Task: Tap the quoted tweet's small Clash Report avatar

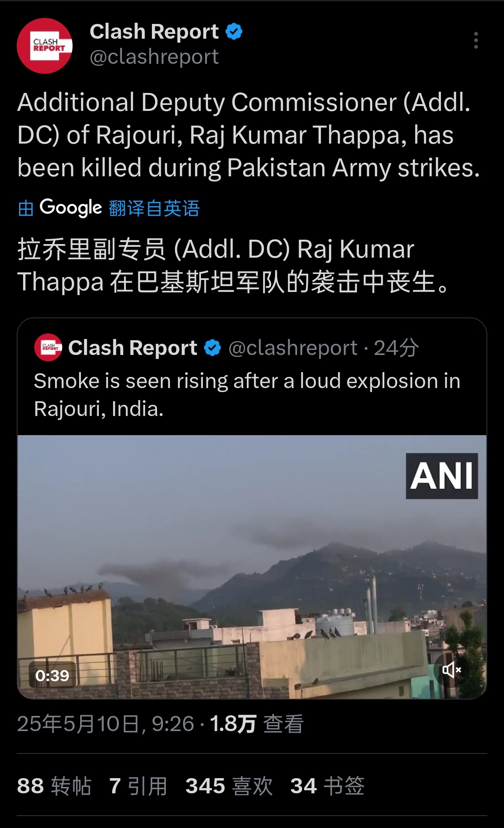Action: tap(48, 347)
